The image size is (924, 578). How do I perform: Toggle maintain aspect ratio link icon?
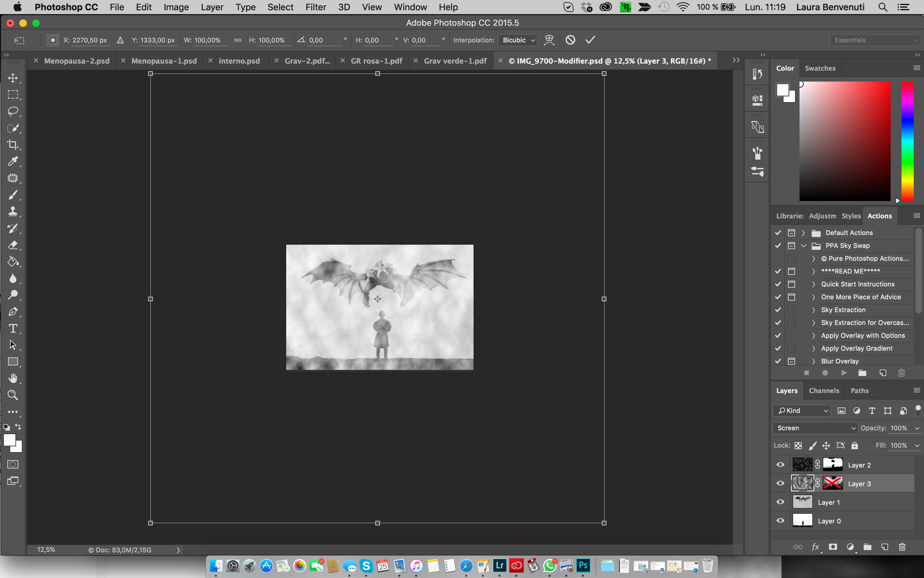(x=237, y=40)
